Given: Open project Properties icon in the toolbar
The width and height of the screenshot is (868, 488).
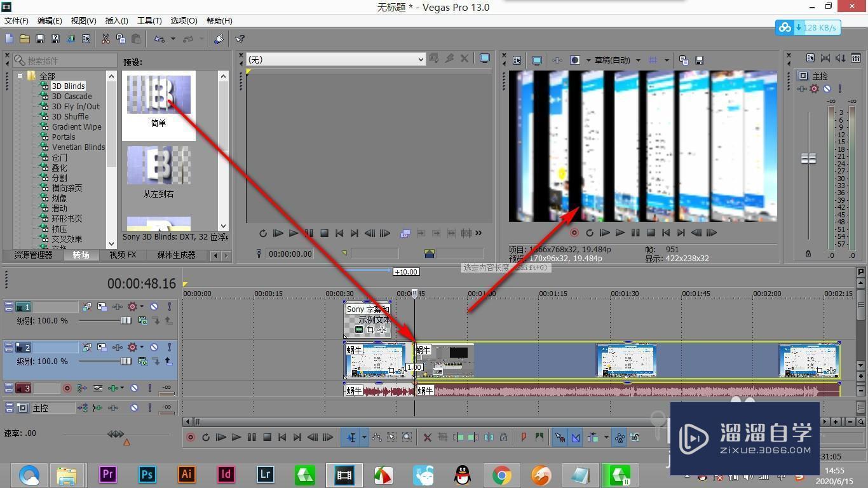Looking at the screenshot, I should [86, 39].
